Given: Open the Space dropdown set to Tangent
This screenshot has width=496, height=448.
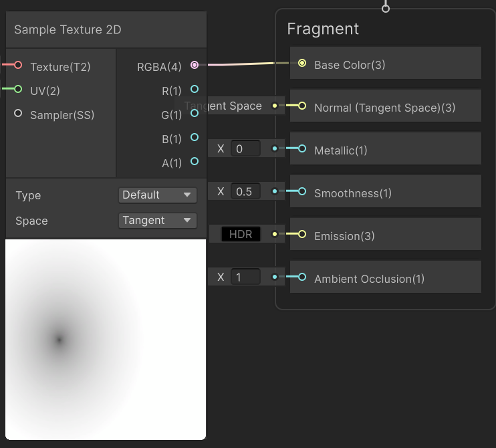Looking at the screenshot, I should [158, 221].
